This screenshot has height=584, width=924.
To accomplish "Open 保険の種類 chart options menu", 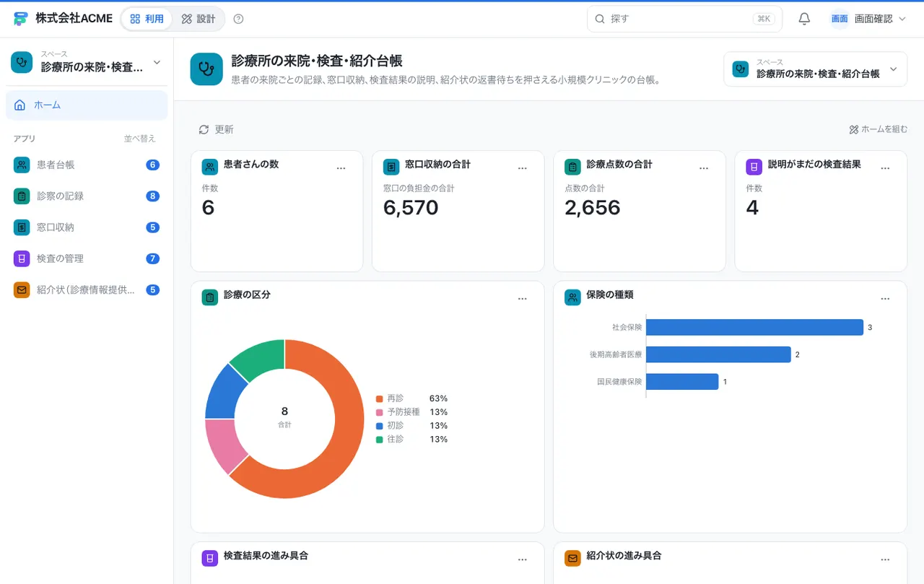I will coord(886,299).
